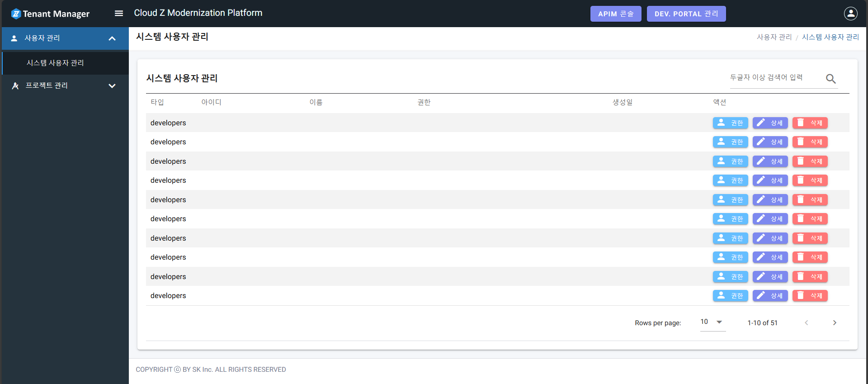
Task: Click 권한 in the sixth developers row
Action: [730, 219]
